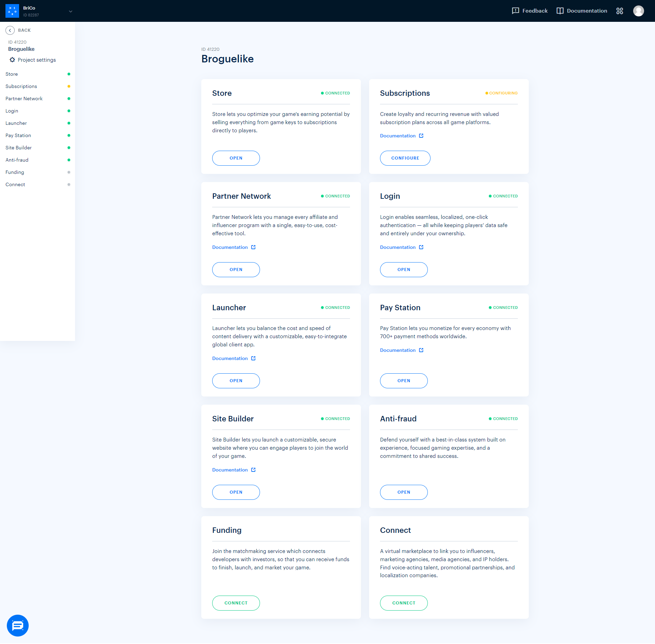Click the Broguelike page heading
The height and width of the screenshot is (644, 655).
click(x=228, y=59)
